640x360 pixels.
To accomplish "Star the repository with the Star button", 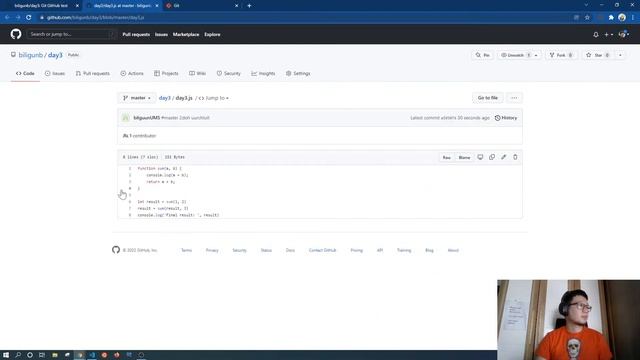I will [x=598, y=55].
